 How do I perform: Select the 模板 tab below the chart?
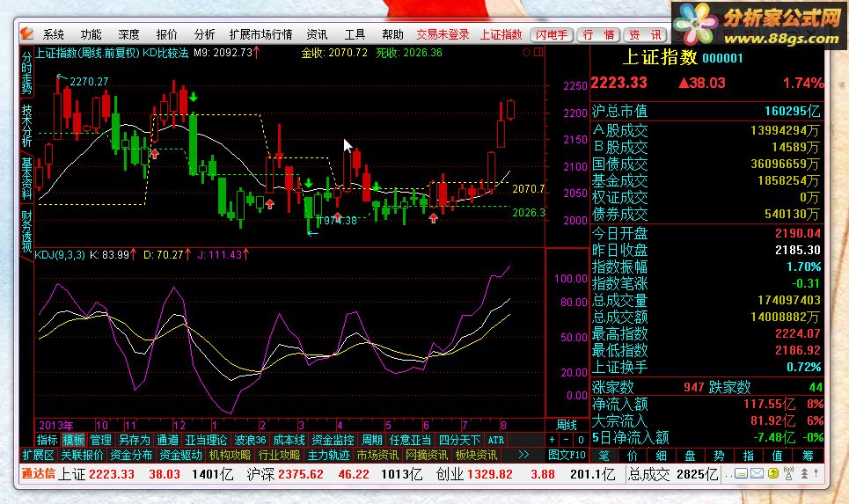click(x=74, y=440)
